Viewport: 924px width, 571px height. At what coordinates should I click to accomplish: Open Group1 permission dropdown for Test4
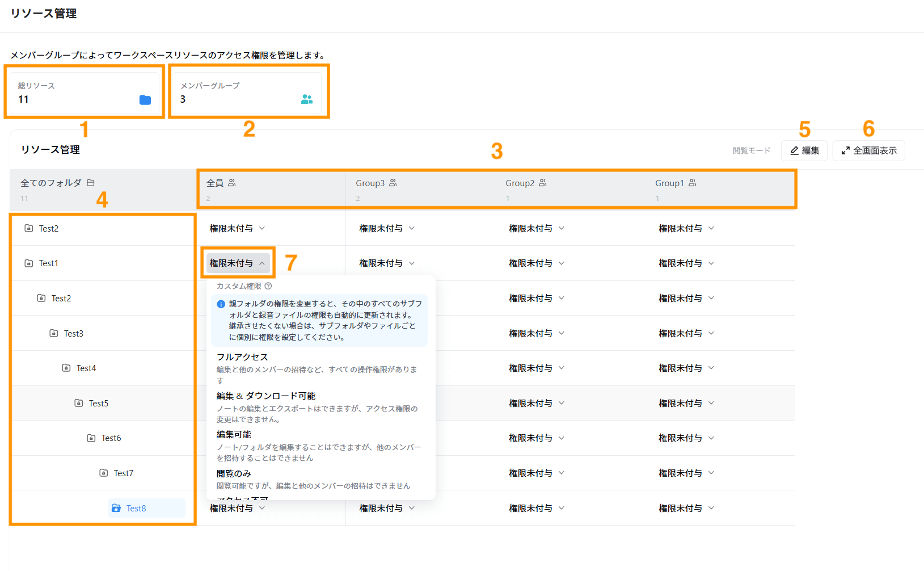point(687,368)
